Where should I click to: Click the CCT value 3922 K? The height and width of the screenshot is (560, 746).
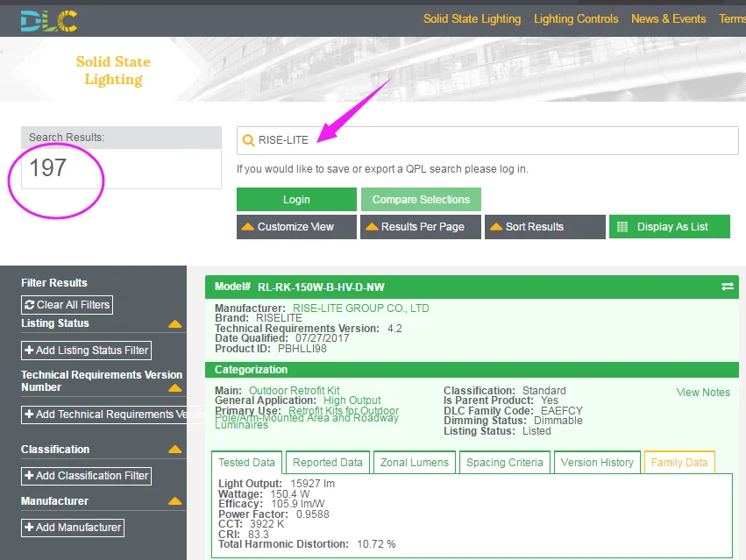point(266,524)
